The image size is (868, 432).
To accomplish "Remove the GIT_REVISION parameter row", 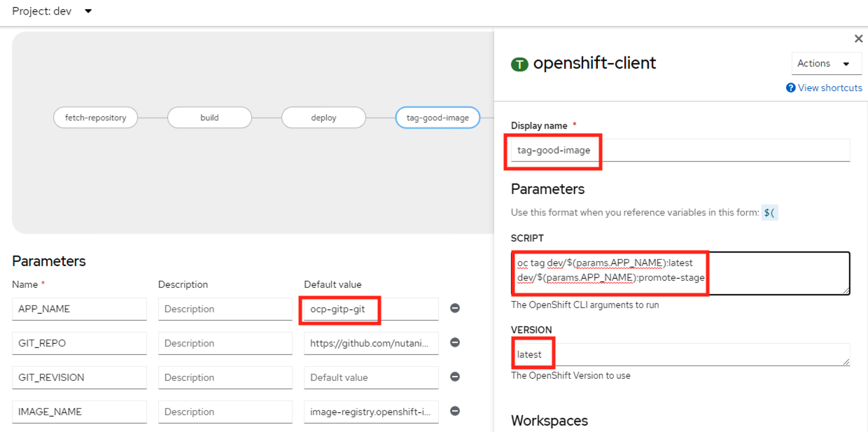I will 455,377.
